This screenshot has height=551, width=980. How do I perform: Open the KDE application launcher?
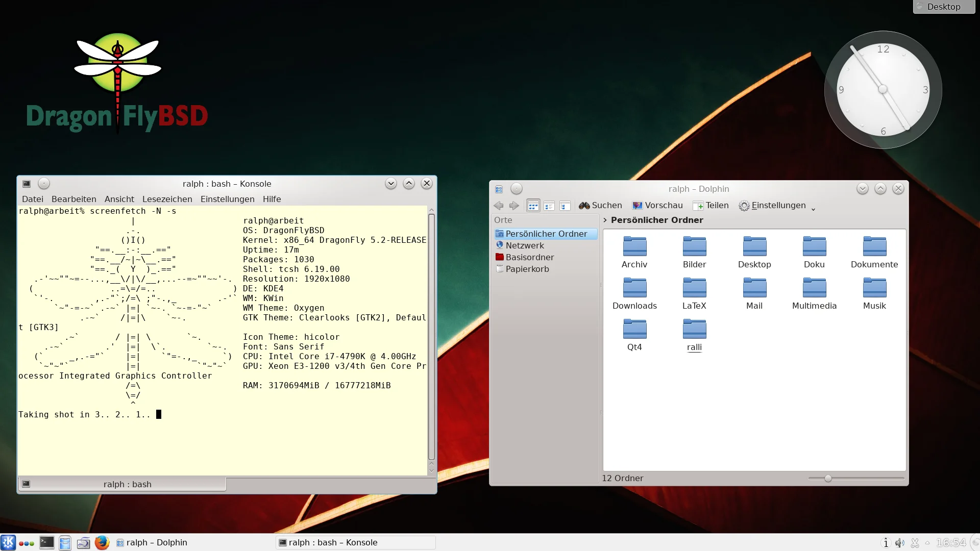pos(8,542)
